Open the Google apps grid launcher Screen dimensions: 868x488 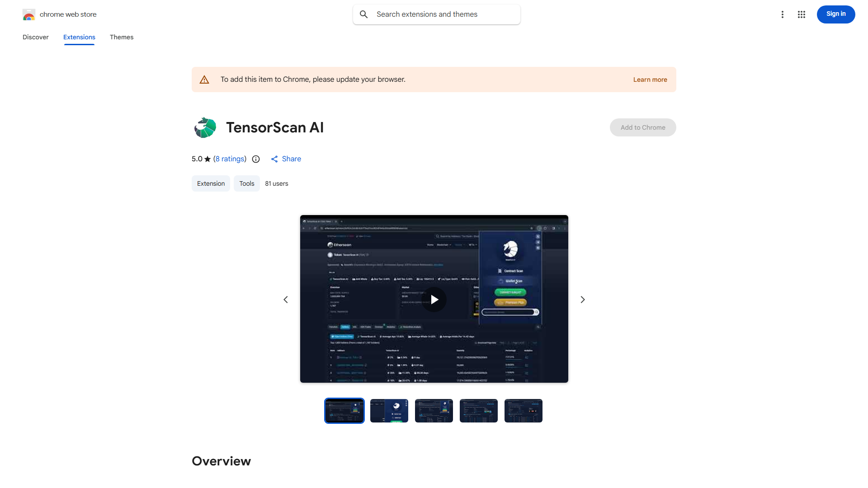tap(802, 14)
